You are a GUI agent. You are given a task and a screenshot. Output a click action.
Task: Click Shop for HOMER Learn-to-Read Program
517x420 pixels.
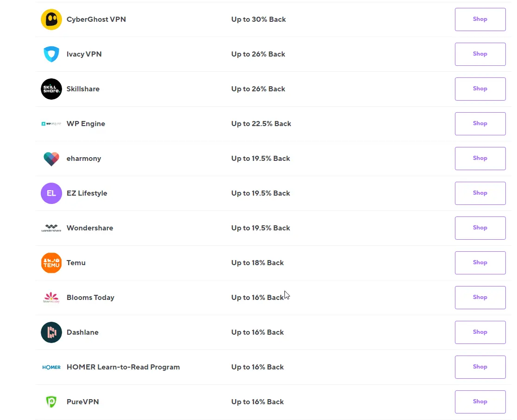tap(480, 367)
